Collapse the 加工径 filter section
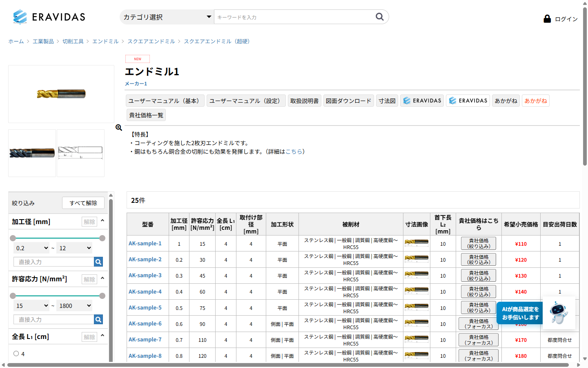 (102, 221)
